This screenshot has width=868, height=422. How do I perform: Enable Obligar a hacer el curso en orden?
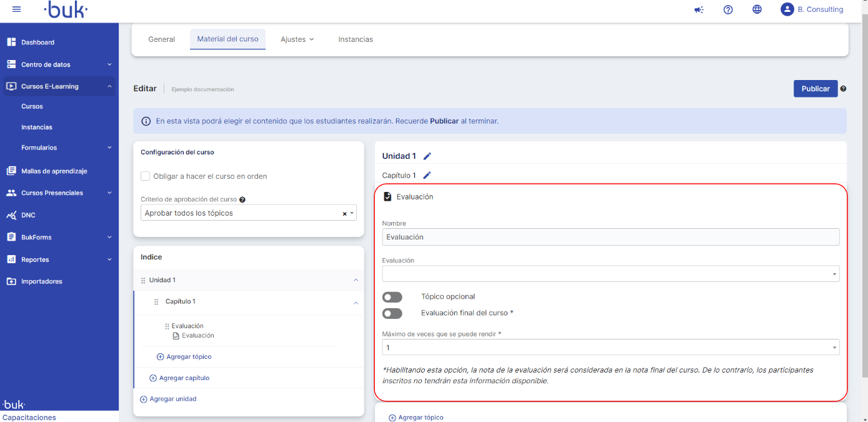pyautogui.click(x=146, y=176)
